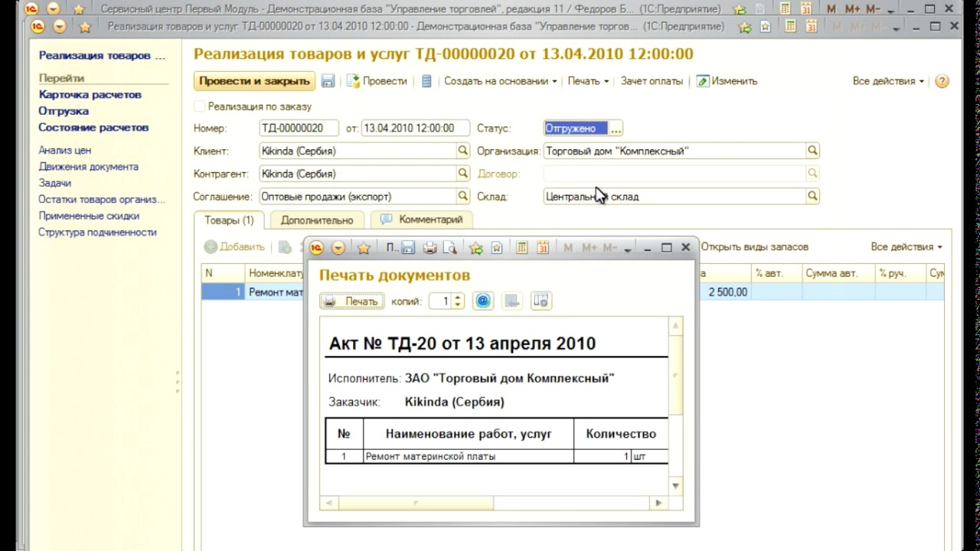Click the print settings icon after the e-mail button
This screenshot has height=551, width=980.
(x=541, y=301)
